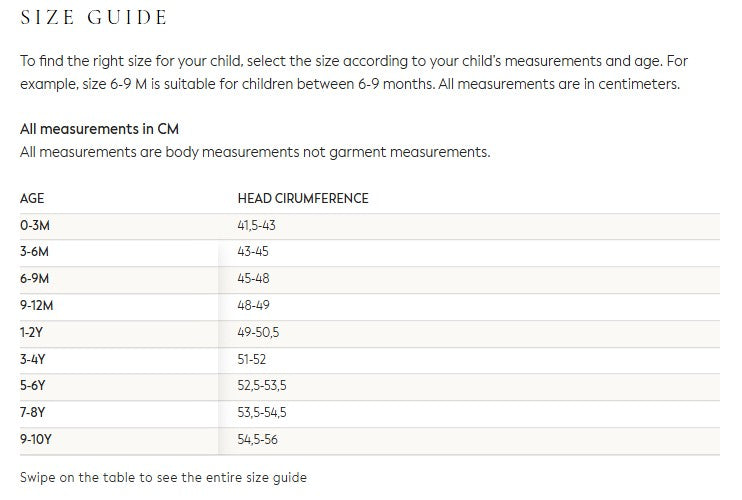Image resolution: width=742 pixels, height=500 pixels.
Task: Click the 1-2Y age row
Action: coord(32,332)
